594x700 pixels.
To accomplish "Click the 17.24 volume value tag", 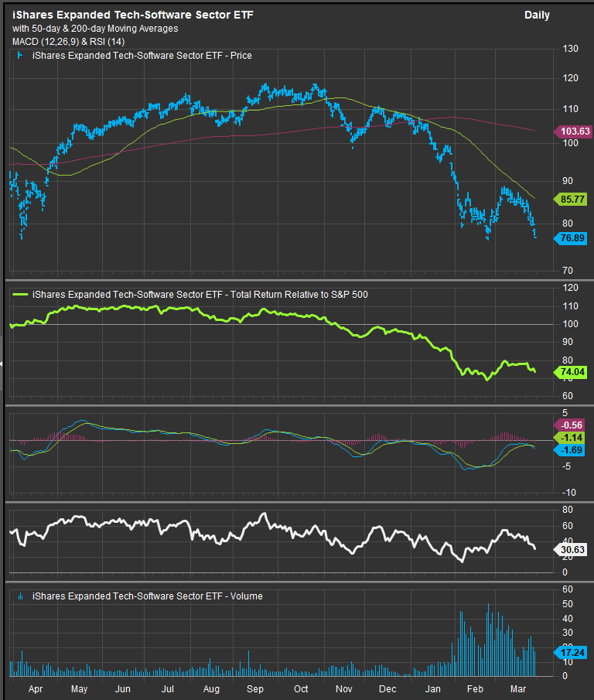I will [573, 653].
